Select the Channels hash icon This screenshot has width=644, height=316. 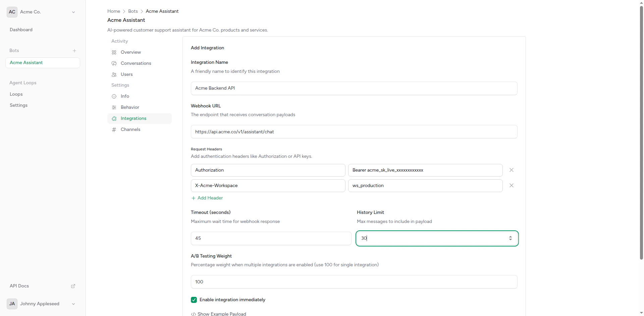click(x=114, y=130)
